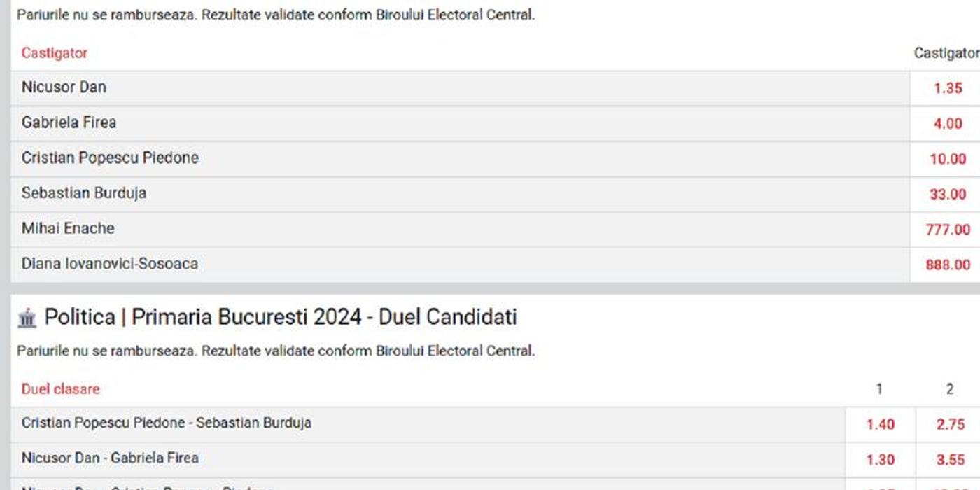Open the Castigator market header
Image resolution: width=980 pixels, height=490 pixels.
click(x=54, y=52)
